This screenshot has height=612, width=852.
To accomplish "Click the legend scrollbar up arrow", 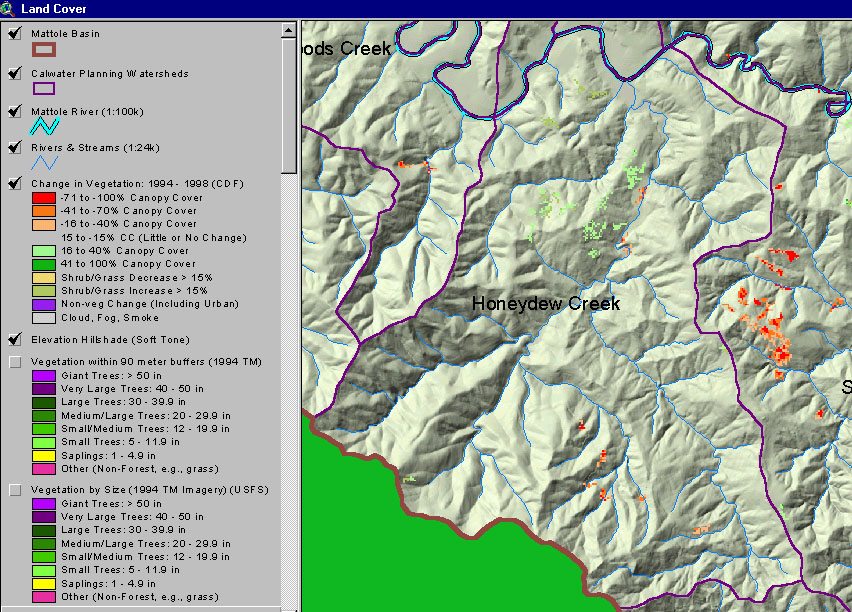I will click(x=289, y=30).
